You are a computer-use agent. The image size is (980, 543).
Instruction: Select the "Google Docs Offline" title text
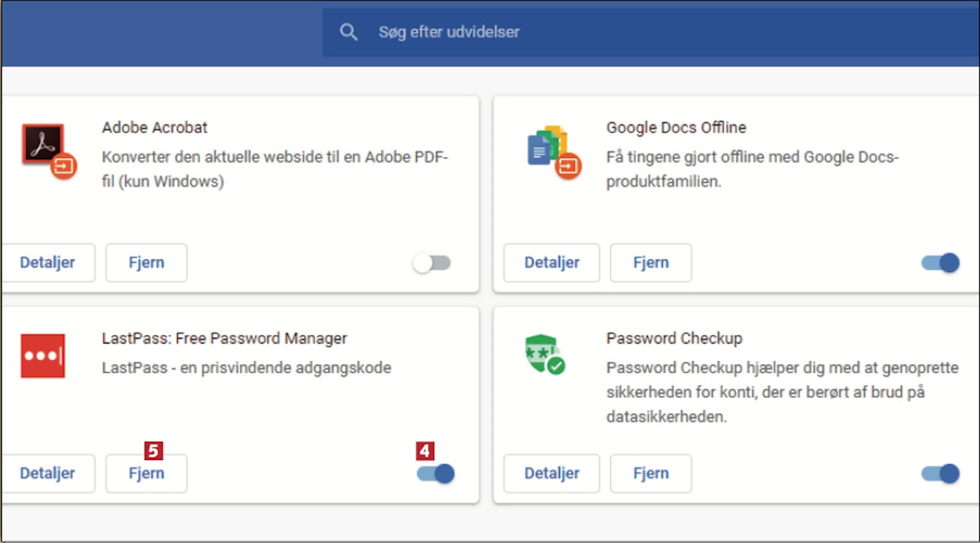pos(676,127)
